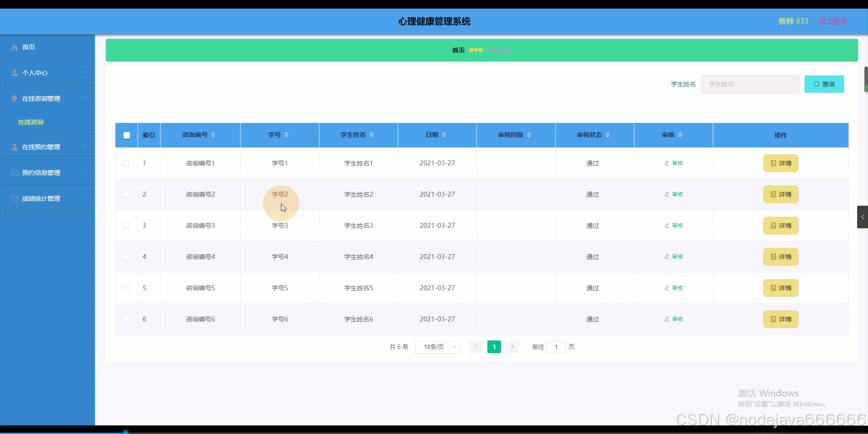Check the row for 咨询编号6

tap(126, 319)
